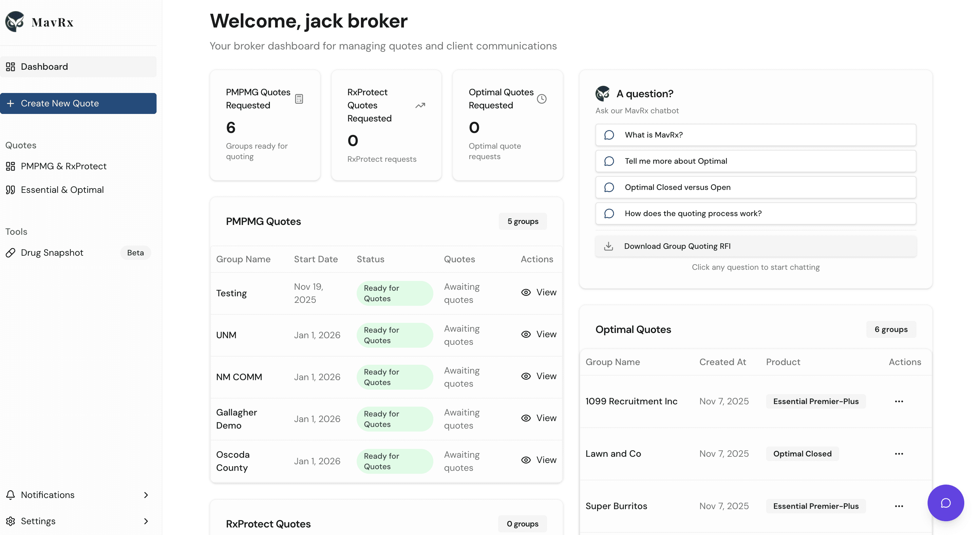Screen dimensions: 980x535
Task: Click the 'Lawn and Co' group name
Action: coord(613,454)
